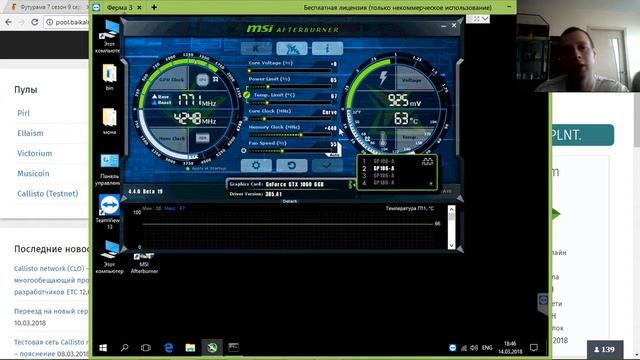Screen dimensions: 640x360
Task: Click the MSI dragon OC scanner button
Action: (x=291, y=48)
